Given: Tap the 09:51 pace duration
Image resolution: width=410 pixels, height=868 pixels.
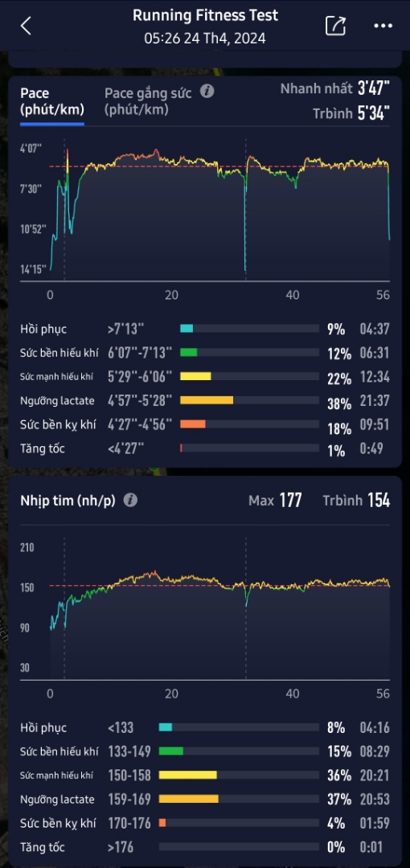Looking at the screenshot, I should [374, 424].
